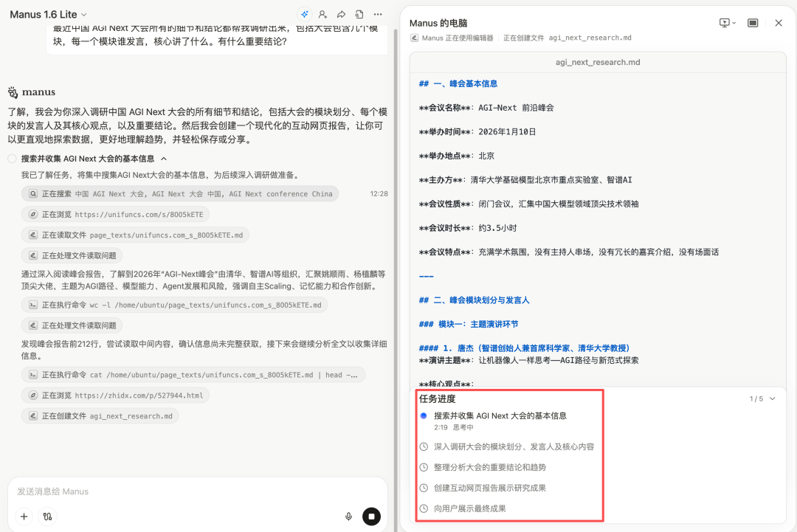The width and height of the screenshot is (797, 532).
Task: Invite a member via the add-person icon
Action: (x=321, y=13)
